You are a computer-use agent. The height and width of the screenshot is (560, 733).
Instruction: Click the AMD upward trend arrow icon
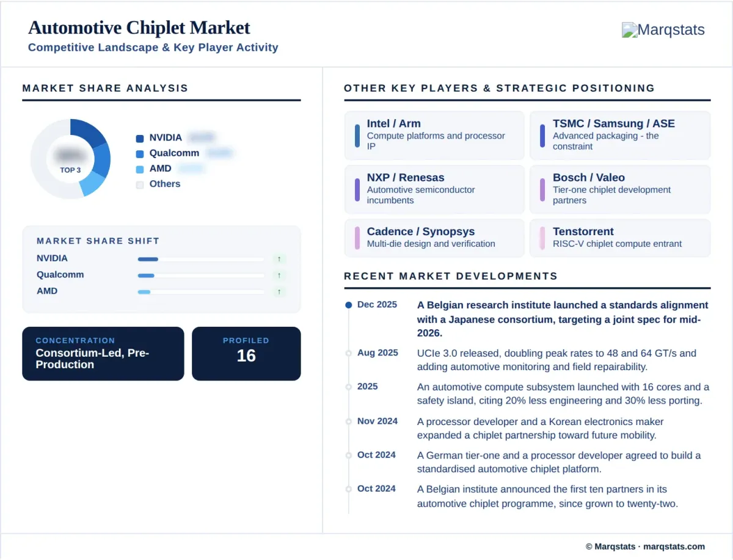point(279,292)
